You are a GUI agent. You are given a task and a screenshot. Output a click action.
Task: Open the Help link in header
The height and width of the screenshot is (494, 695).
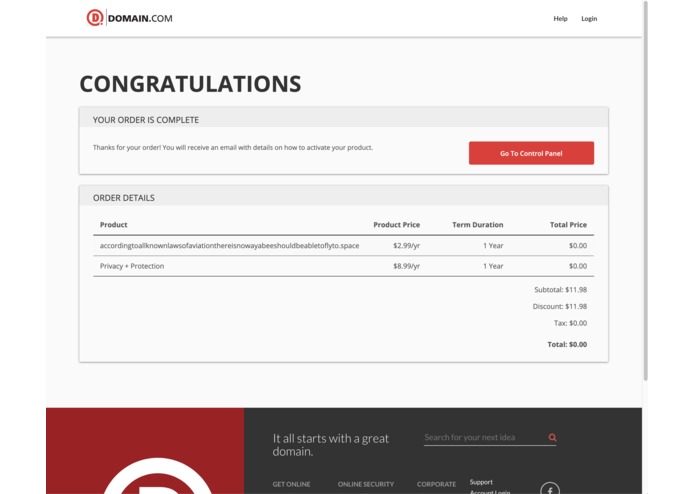pos(560,19)
